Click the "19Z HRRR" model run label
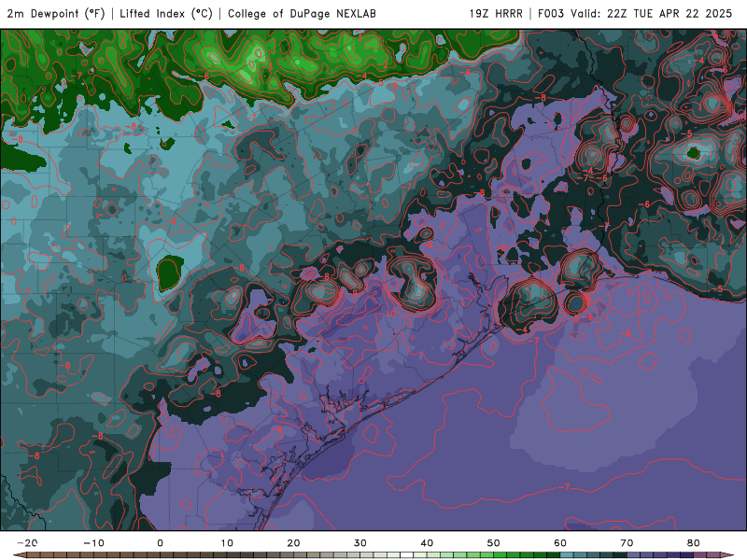 [496, 14]
